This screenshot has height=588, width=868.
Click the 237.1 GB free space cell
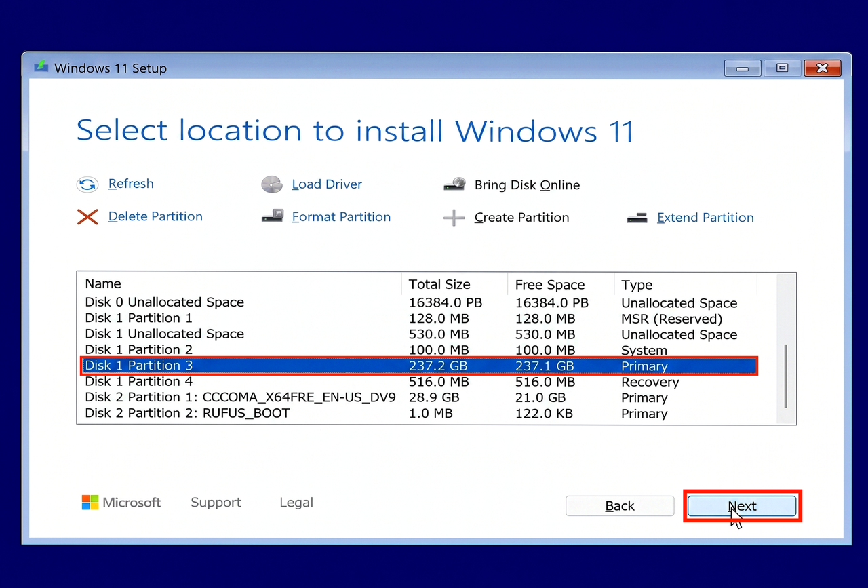click(545, 366)
